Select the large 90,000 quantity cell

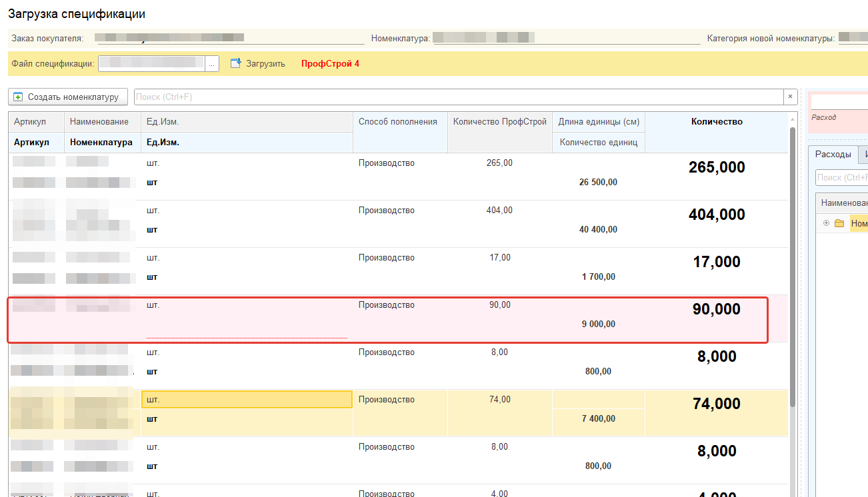717,310
